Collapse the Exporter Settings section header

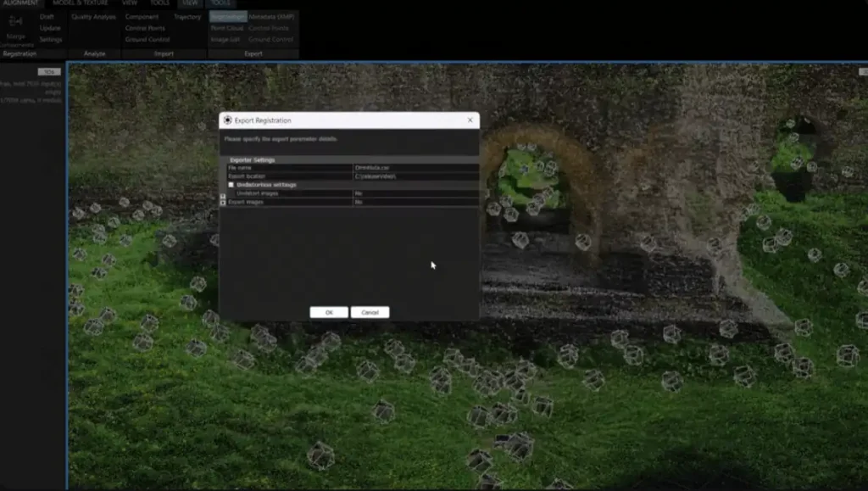pos(253,159)
